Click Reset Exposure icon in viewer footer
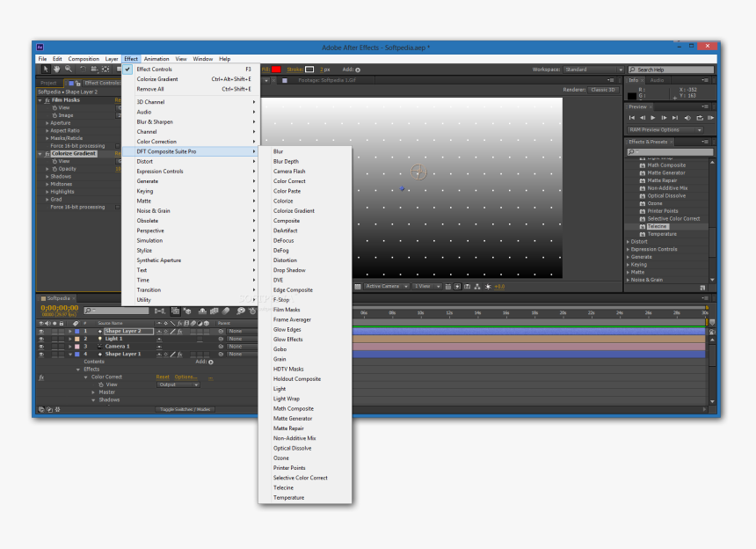Image resolution: width=756 pixels, height=549 pixels. pos(488,287)
